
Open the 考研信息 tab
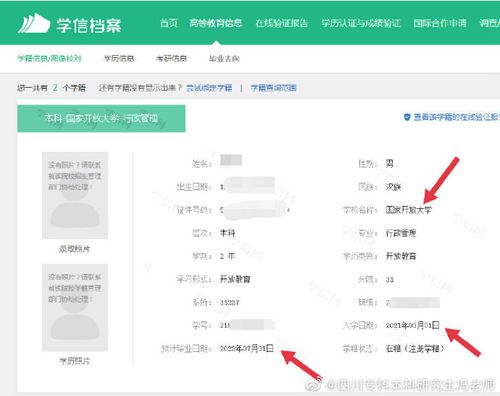click(172, 59)
